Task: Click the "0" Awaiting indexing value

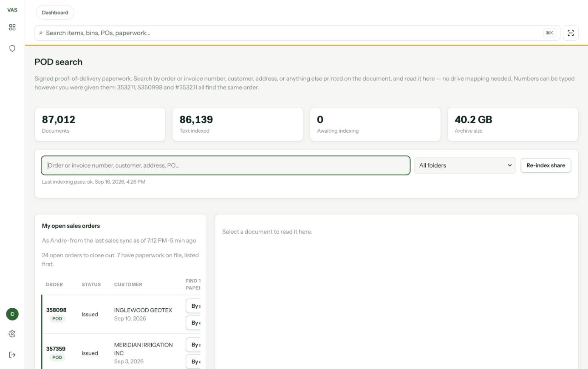Action: tap(320, 119)
